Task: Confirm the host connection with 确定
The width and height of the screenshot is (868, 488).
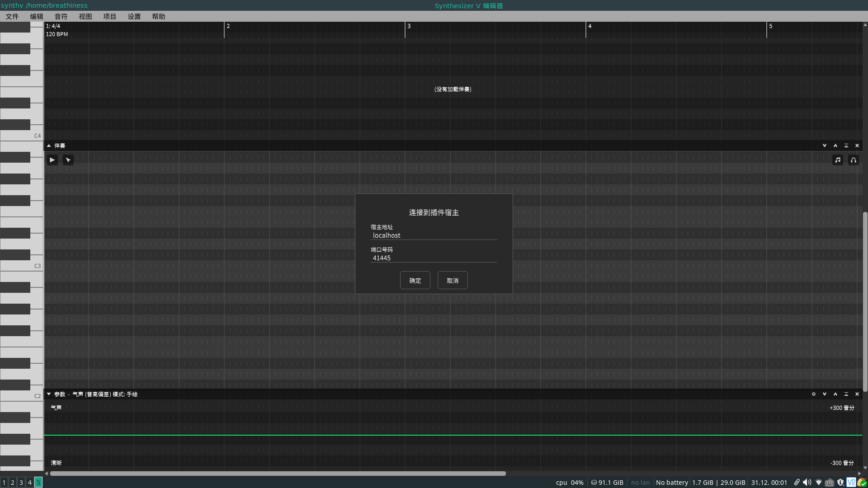Action: coord(415,280)
